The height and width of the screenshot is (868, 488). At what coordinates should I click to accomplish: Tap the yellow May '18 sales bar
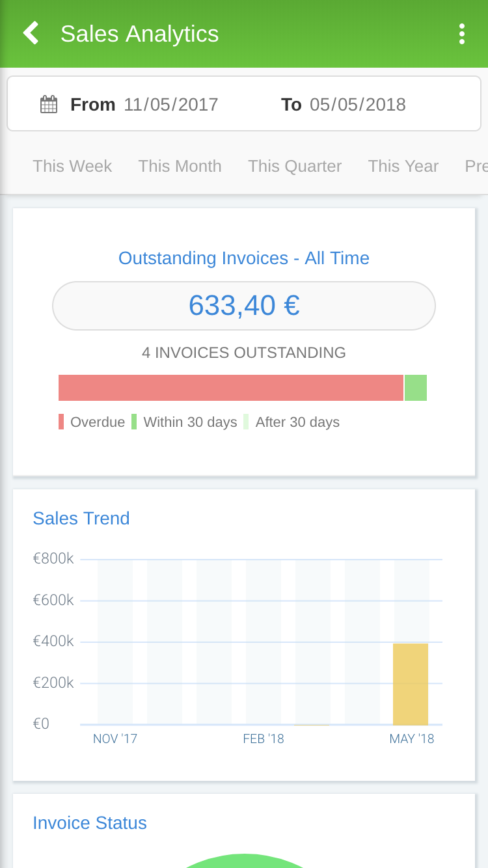[411, 683]
